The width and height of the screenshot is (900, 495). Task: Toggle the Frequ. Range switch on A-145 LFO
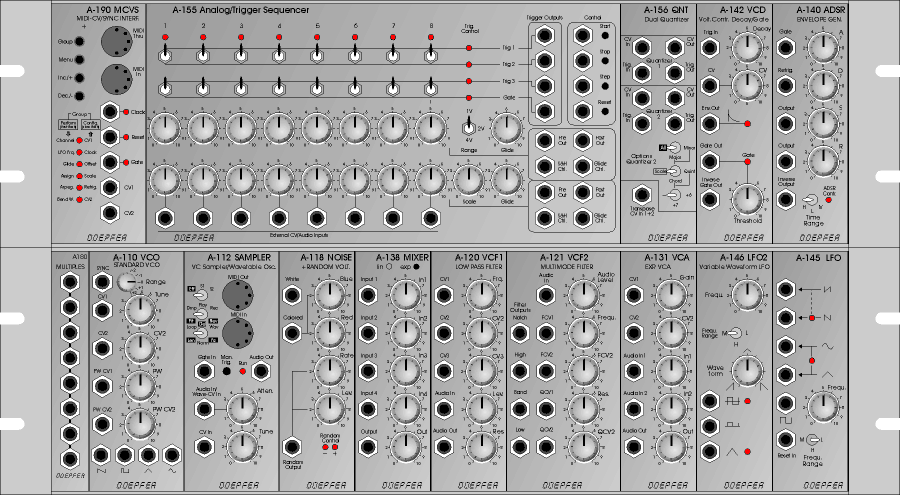[x=812, y=440]
